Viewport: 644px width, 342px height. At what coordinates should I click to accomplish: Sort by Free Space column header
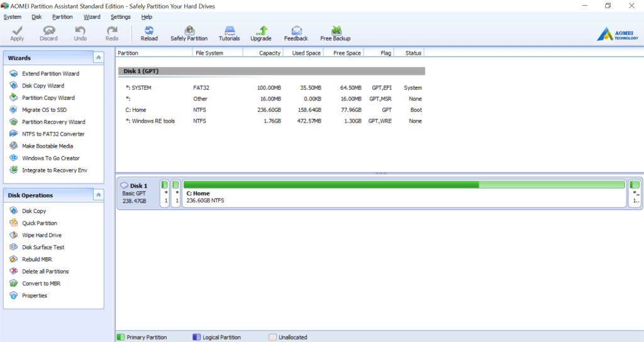tap(343, 53)
